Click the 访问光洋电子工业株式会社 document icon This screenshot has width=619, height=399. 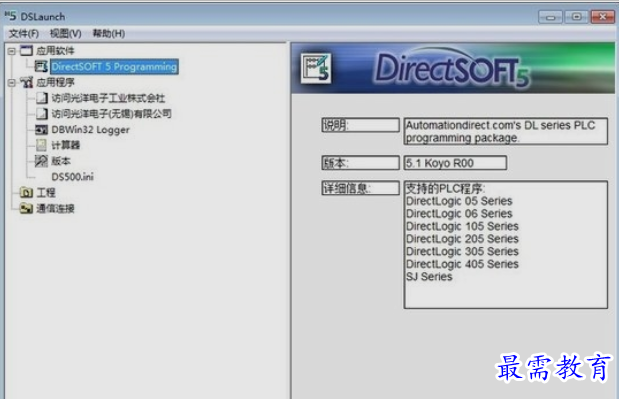point(41,98)
